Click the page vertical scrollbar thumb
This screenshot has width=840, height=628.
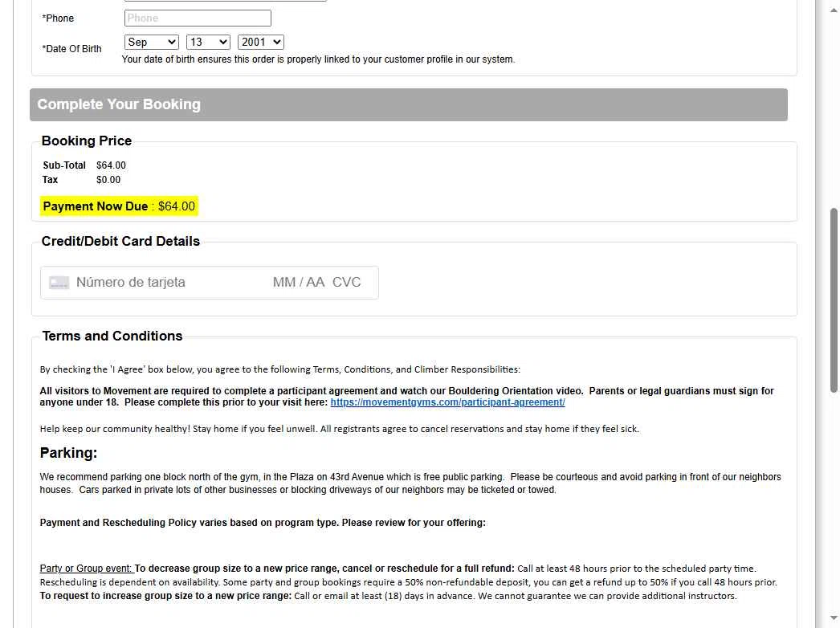834,300
